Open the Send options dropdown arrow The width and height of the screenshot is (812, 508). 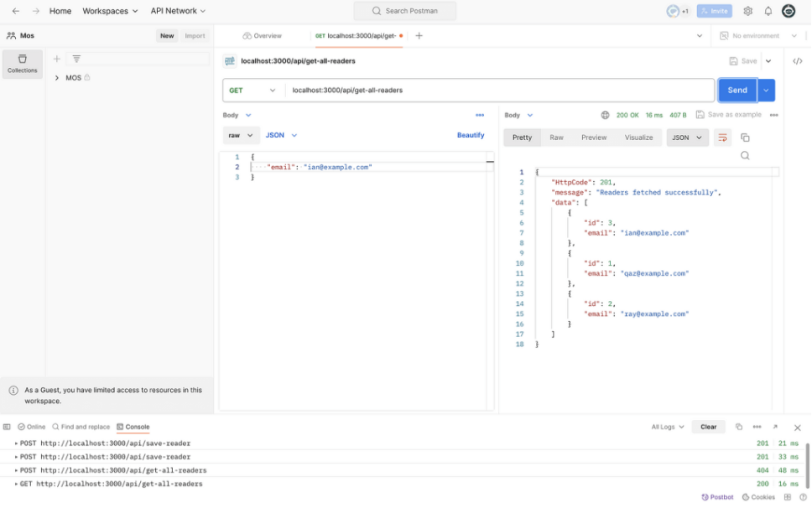point(766,90)
